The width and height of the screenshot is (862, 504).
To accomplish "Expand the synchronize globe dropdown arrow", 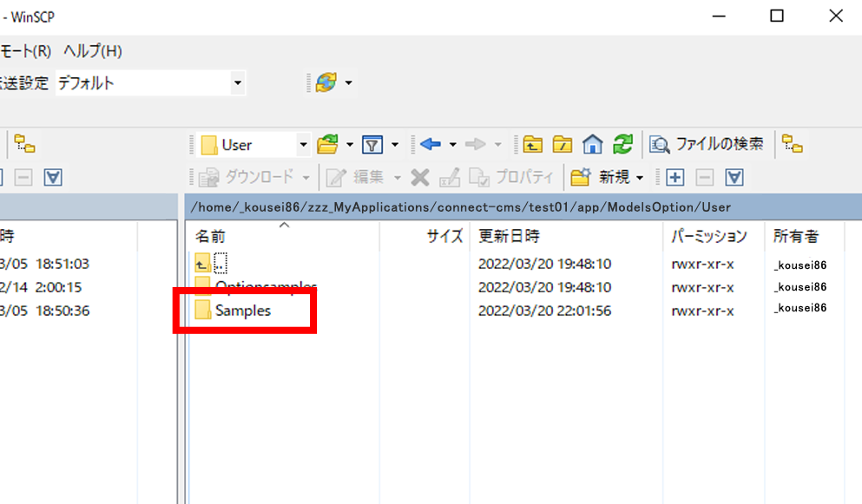I will [348, 83].
